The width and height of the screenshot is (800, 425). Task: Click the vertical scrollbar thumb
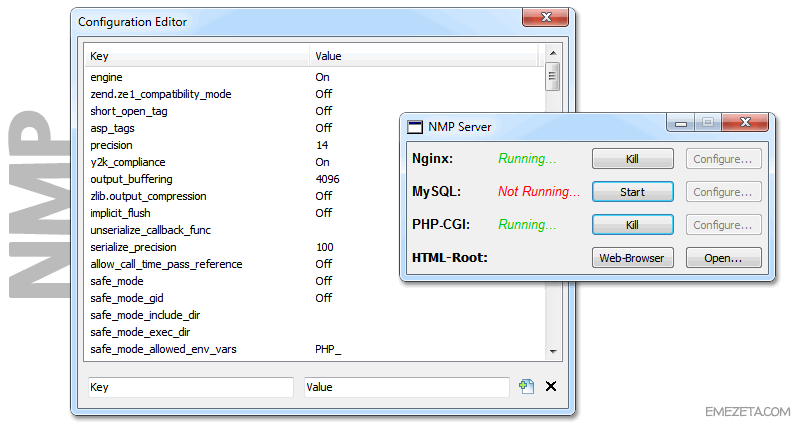pos(552,77)
